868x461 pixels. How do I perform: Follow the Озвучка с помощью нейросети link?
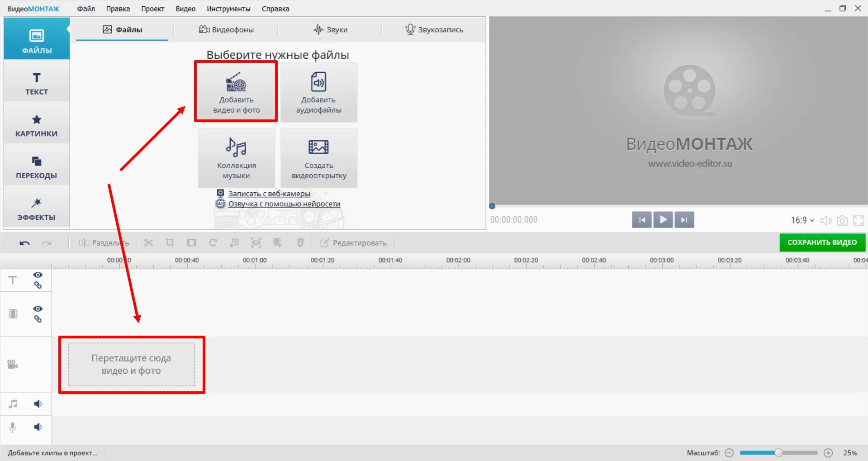284,204
